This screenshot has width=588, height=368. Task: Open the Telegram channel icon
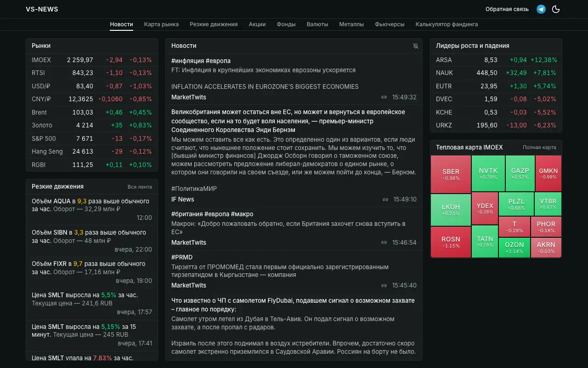click(x=541, y=9)
